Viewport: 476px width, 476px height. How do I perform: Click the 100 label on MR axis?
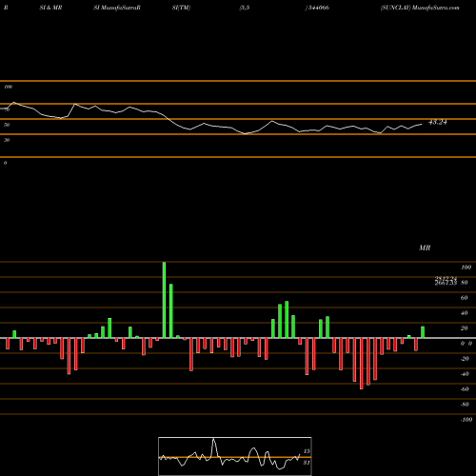pyautogui.click(x=466, y=268)
